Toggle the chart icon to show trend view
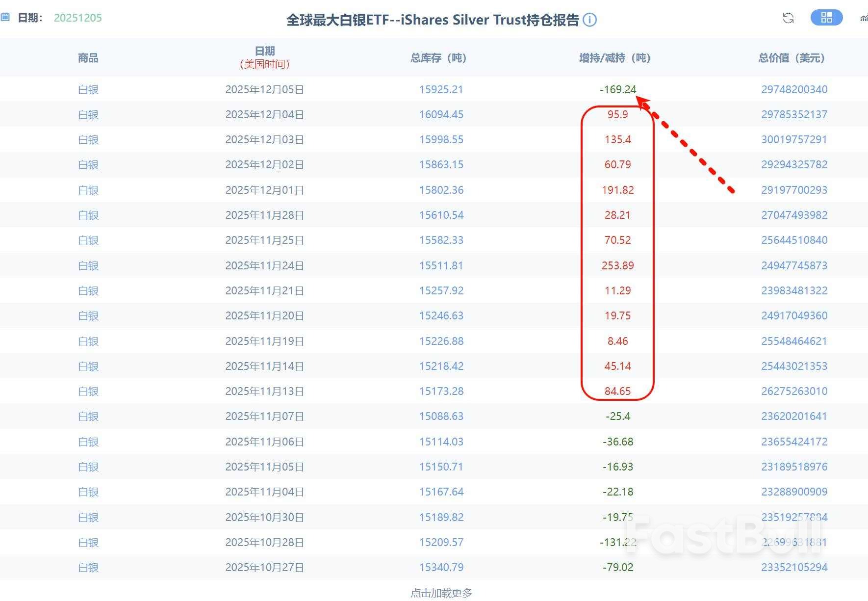The height and width of the screenshot is (601, 868). click(x=865, y=18)
